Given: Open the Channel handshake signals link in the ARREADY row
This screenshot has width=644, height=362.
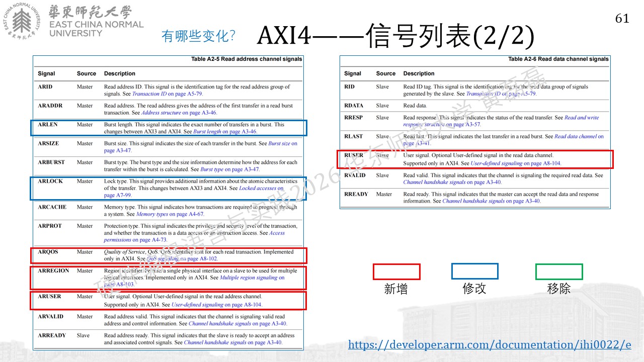Looking at the screenshot, I should coord(233,342).
